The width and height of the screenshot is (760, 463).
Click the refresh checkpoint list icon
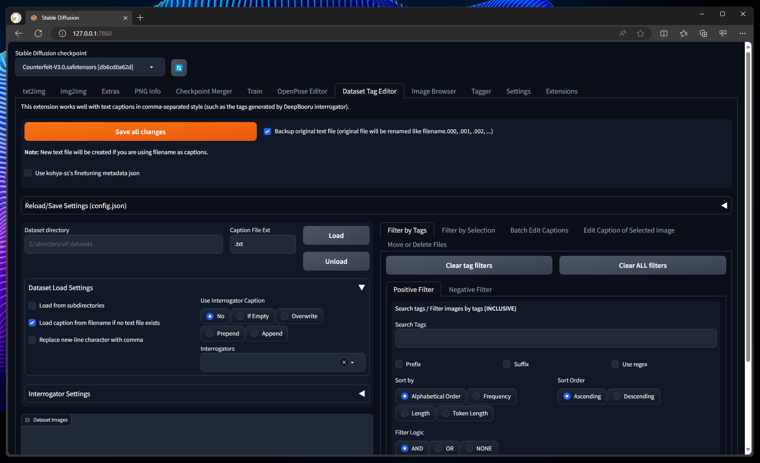(x=179, y=68)
